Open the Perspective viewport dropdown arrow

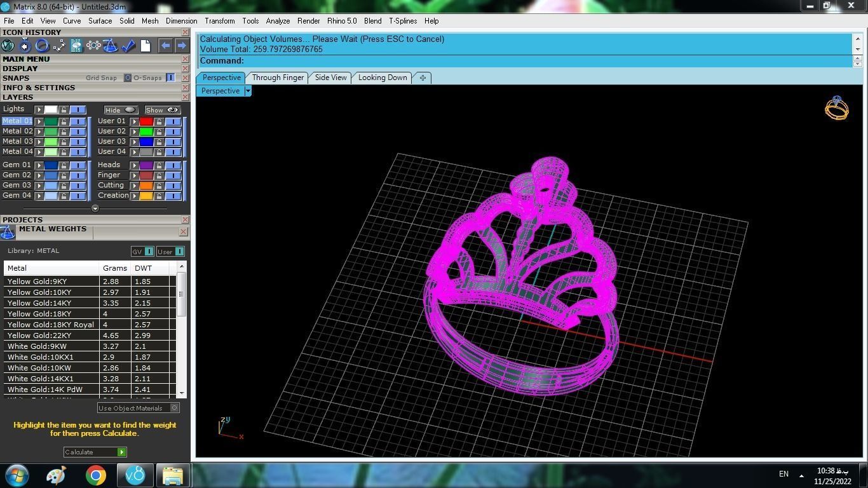pyautogui.click(x=248, y=91)
